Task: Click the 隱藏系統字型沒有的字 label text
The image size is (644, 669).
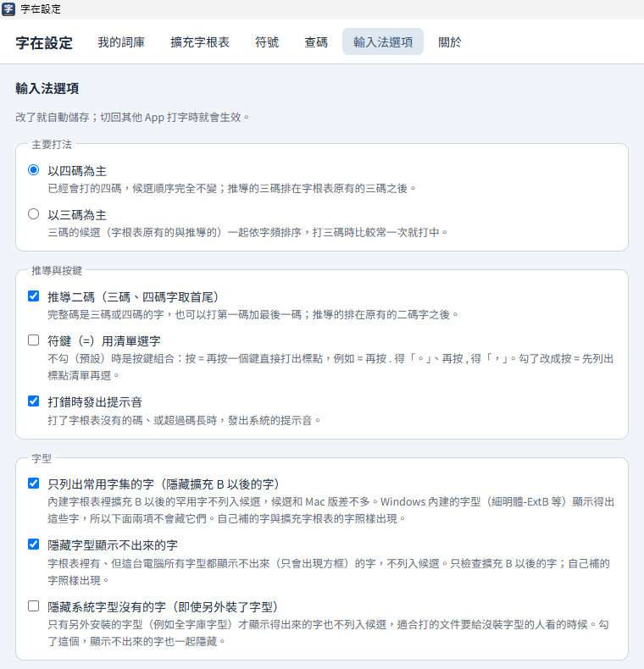Action: pyautogui.click(x=164, y=606)
